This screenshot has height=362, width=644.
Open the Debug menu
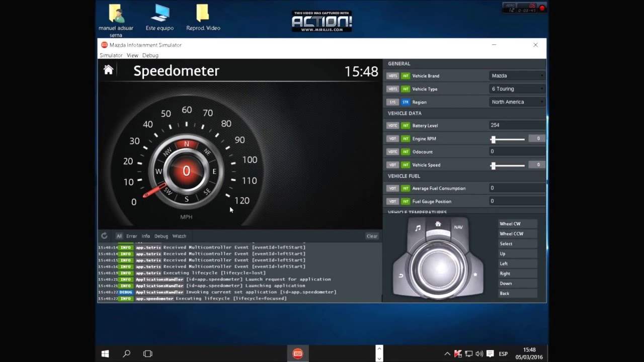pyautogui.click(x=150, y=55)
